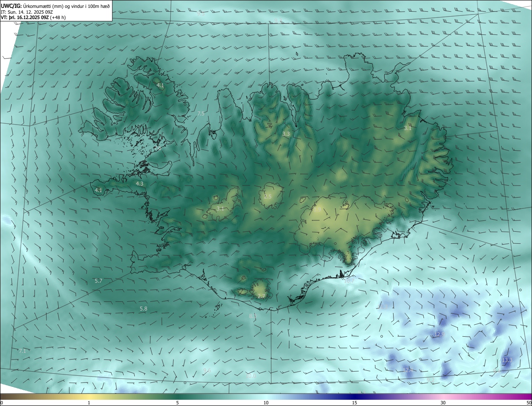
Task: Click the 7.1 value near the left edge
Action: click(22, 351)
